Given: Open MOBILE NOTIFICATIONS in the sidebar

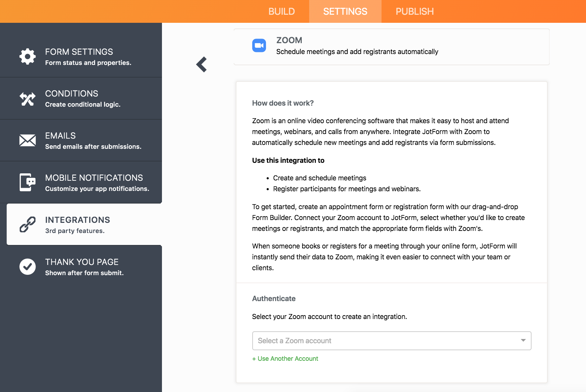Looking at the screenshot, I should (81, 182).
